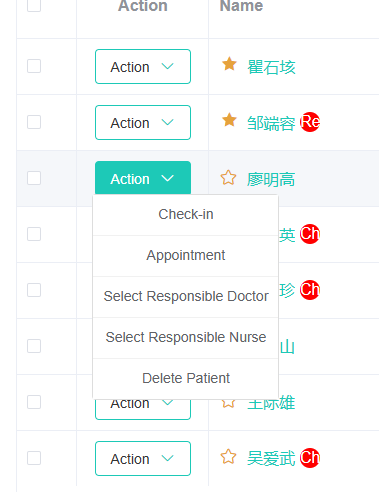Screen dimensions: 379x492
Task: Choose Check-in from the action menu
Action: pyautogui.click(x=186, y=215)
